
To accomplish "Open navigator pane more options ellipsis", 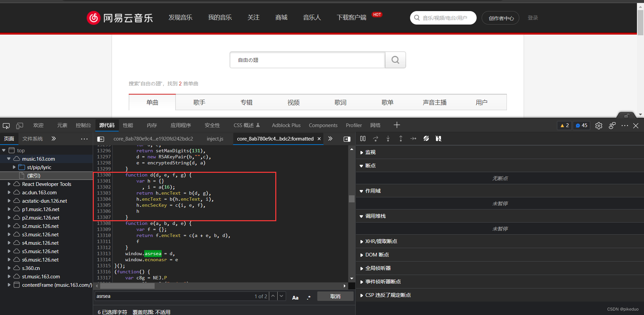I will [x=84, y=139].
